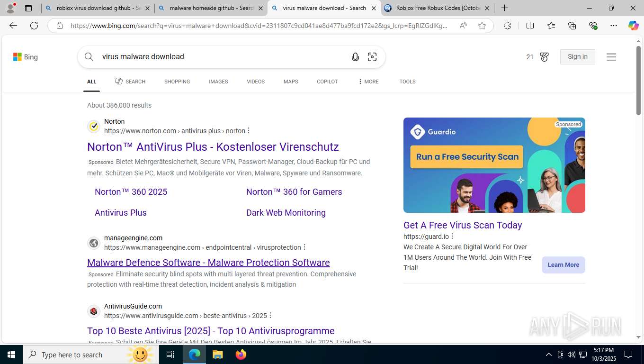The width and height of the screenshot is (644, 364).
Task: Click the taskbar 'Type here to search' box
Action: pyautogui.click(x=91, y=355)
